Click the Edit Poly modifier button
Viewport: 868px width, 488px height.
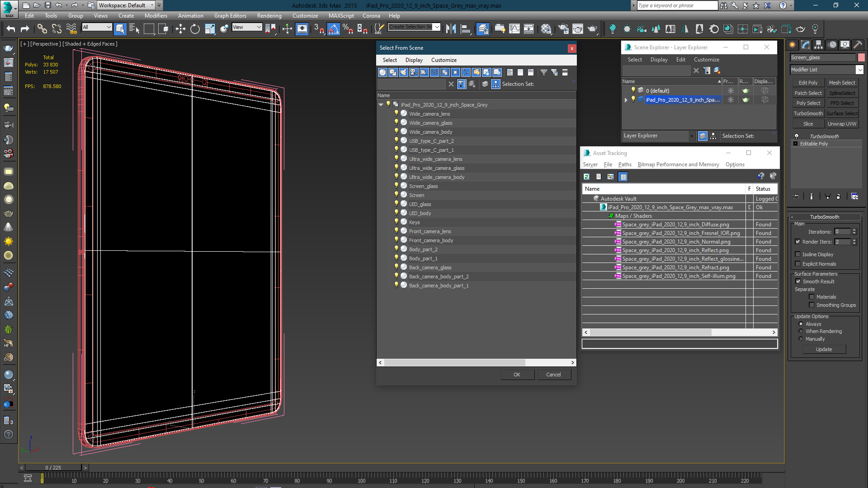(x=808, y=83)
